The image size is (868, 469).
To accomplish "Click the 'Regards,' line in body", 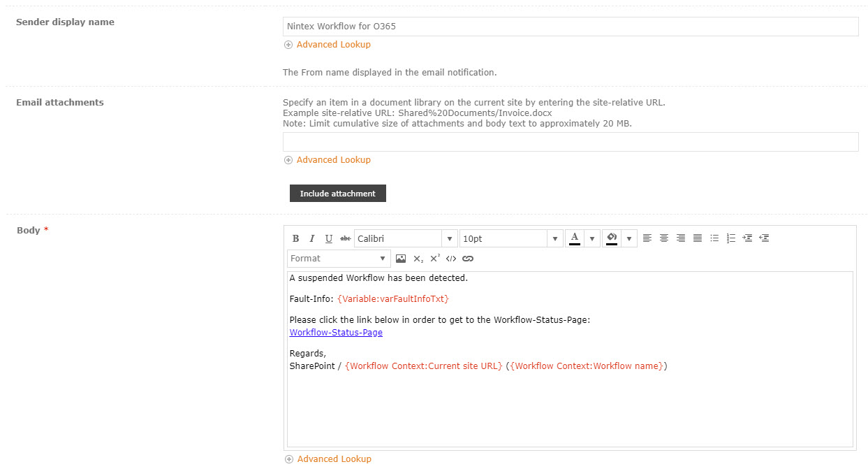I will pos(308,354).
